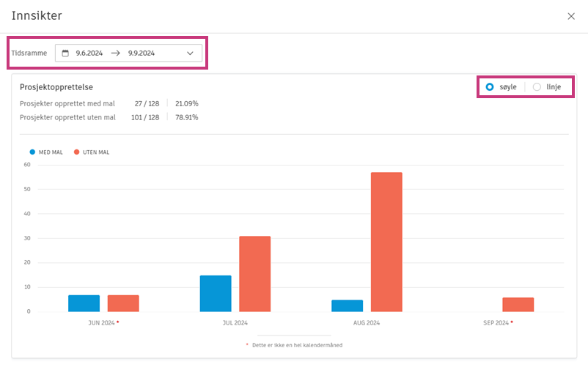Close the Innsikter dialog with X
Viewport: 588px width, 378px height.
click(570, 16)
